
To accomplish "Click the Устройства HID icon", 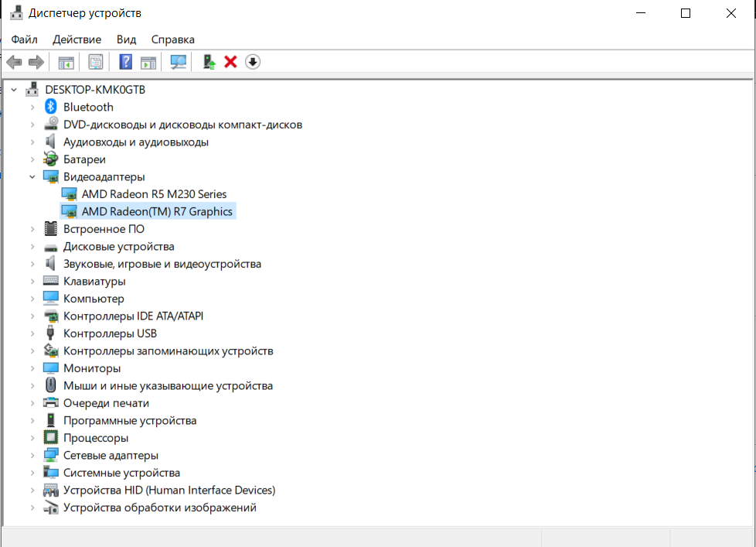I will pos(50,490).
